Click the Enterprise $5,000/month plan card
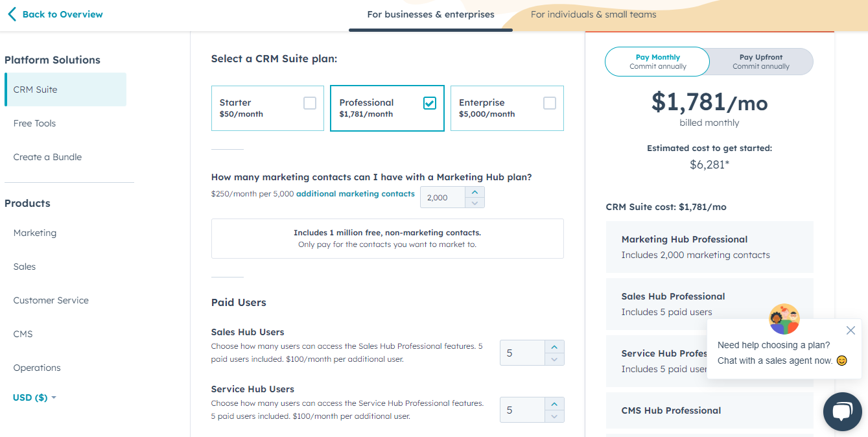This screenshot has width=868, height=437. [x=507, y=108]
